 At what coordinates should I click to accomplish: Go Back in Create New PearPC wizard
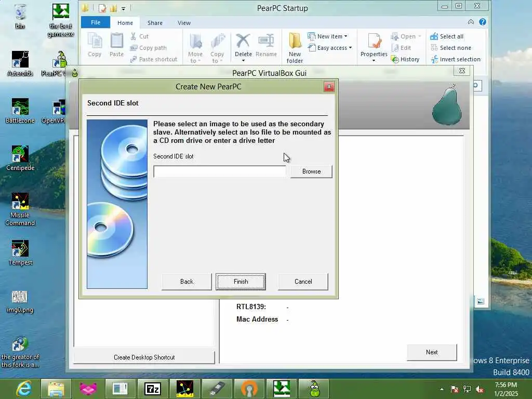tap(187, 282)
